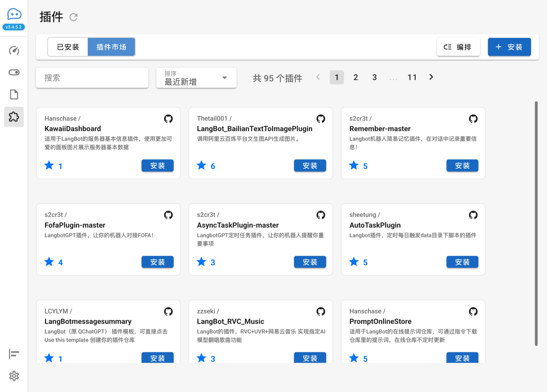Viewport: 547px width, 392px height.
Task: Open the GitHub icon on the Remember-master card
Action: (x=473, y=119)
